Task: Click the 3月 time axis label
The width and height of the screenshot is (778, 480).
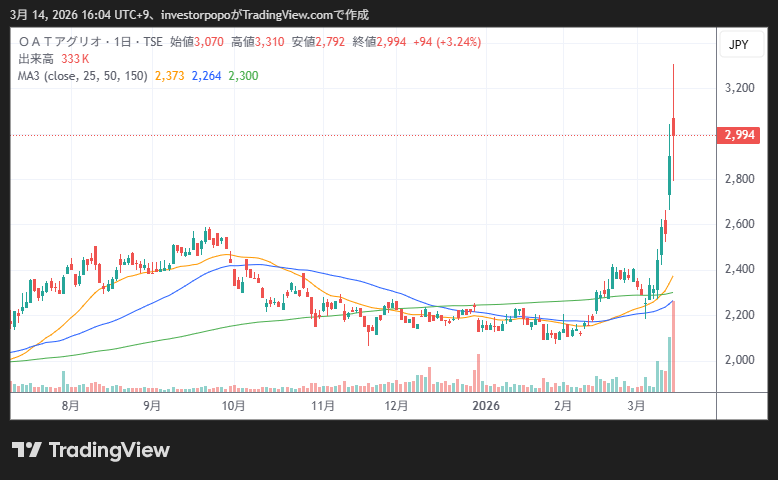Action: [636, 406]
